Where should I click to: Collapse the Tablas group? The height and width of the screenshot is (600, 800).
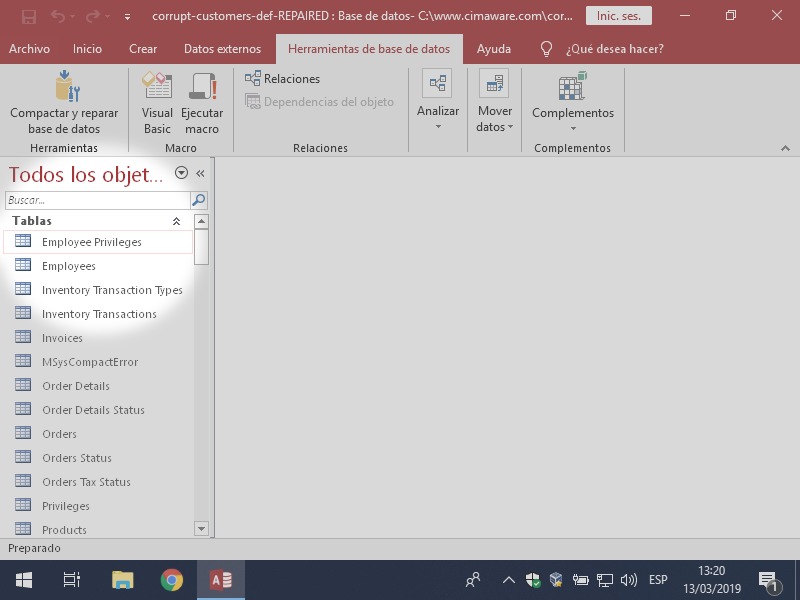click(177, 221)
